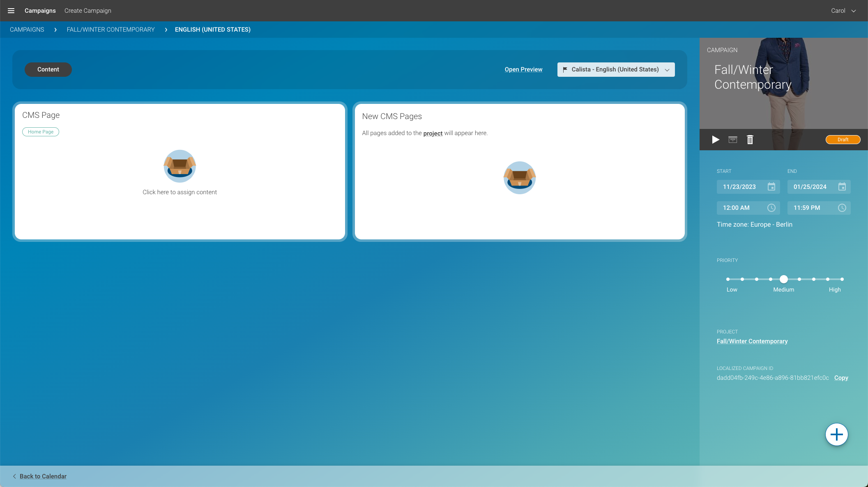Go to Campaigns breadcrumb
Viewport: 868px width, 487px height.
click(27, 30)
